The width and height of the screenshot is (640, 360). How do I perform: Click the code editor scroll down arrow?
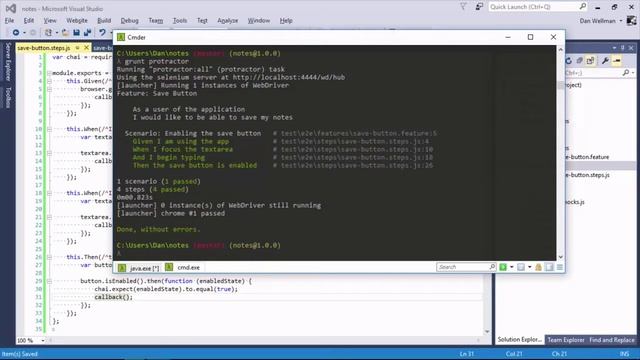(487, 331)
